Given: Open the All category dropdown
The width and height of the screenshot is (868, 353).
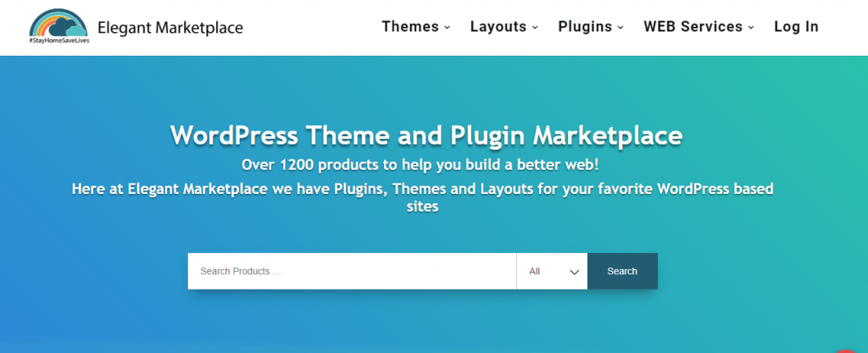Looking at the screenshot, I should click(552, 271).
